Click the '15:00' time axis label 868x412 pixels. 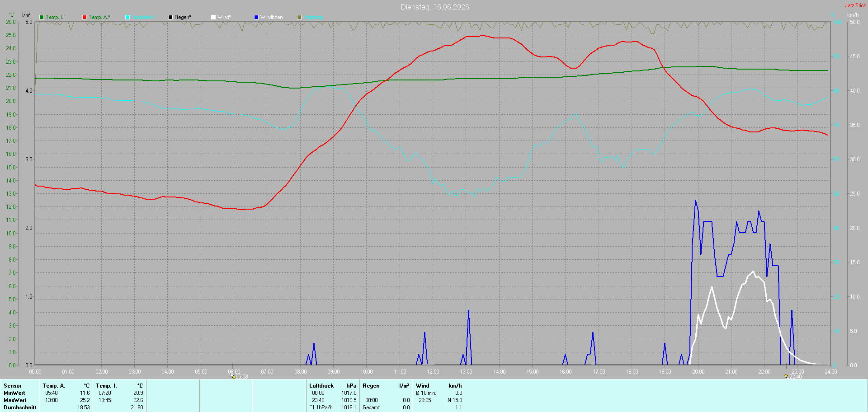(533, 372)
